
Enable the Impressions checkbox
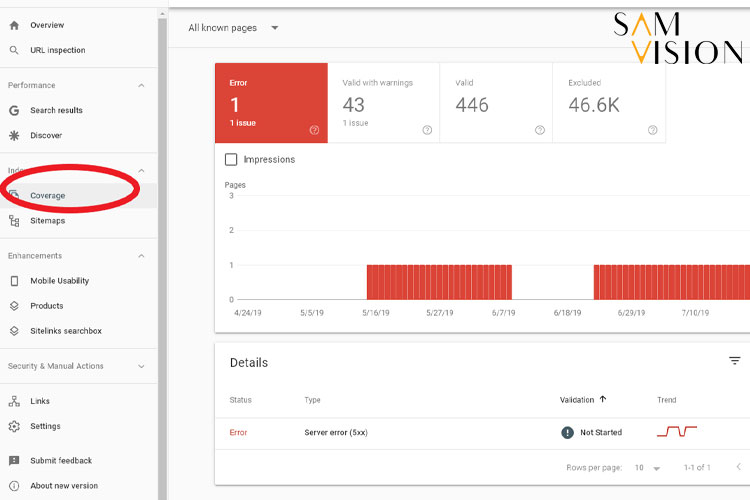coord(232,159)
